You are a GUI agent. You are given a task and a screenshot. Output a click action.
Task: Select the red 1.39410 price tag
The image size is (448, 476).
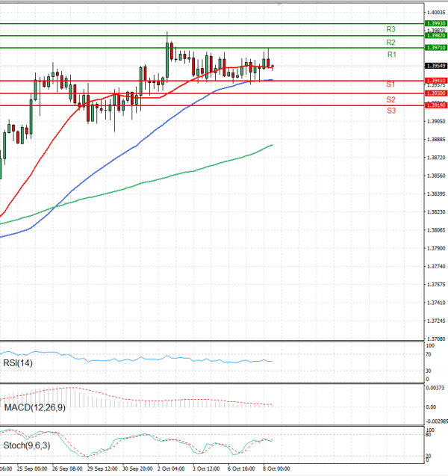pos(435,80)
